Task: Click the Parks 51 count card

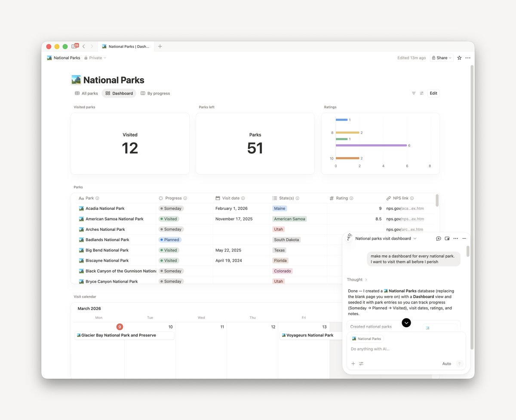Action: coord(255,144)
